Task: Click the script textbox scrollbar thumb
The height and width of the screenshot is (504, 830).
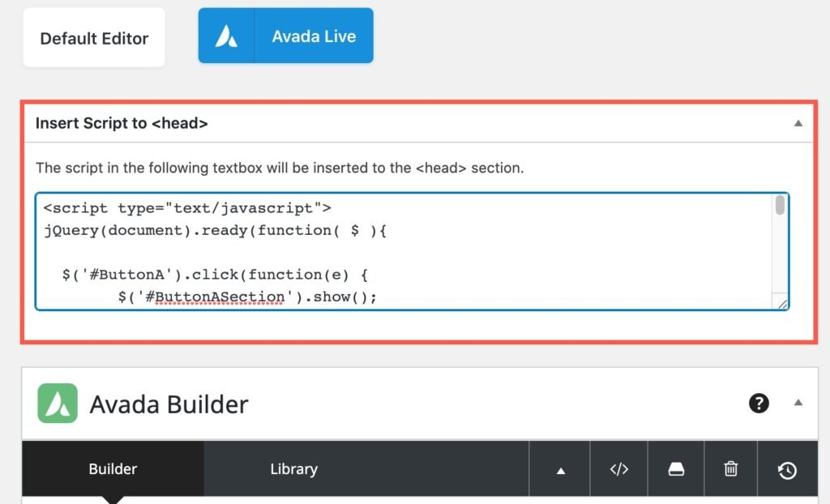Action: tap(780, 206)
